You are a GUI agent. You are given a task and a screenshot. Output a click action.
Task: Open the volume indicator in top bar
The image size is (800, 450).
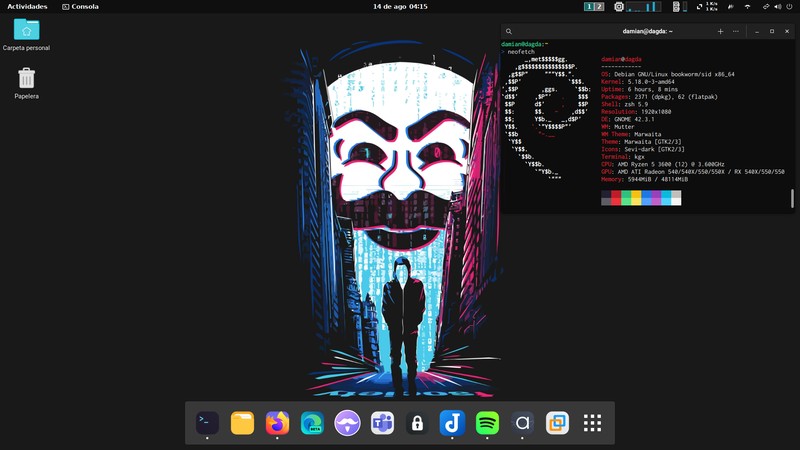(778, 7)
